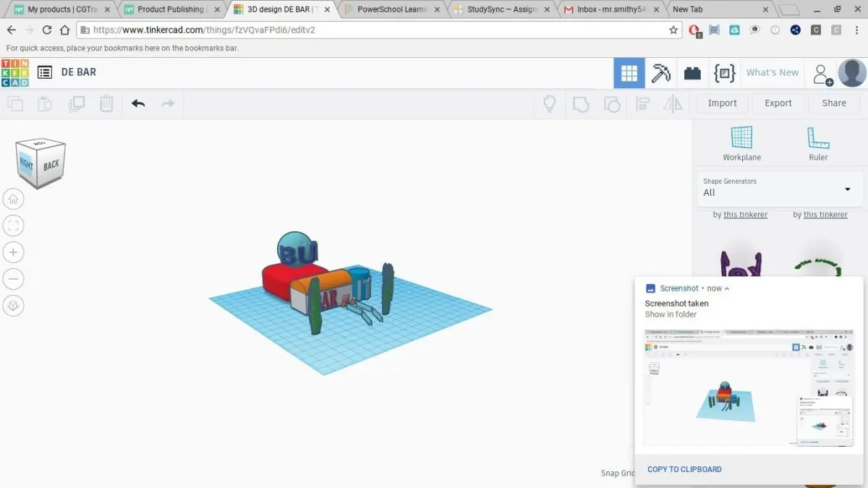Screen dimensions: 868x488
Task: Click the Flip mirror icon
Action: [x=673, y=103]
